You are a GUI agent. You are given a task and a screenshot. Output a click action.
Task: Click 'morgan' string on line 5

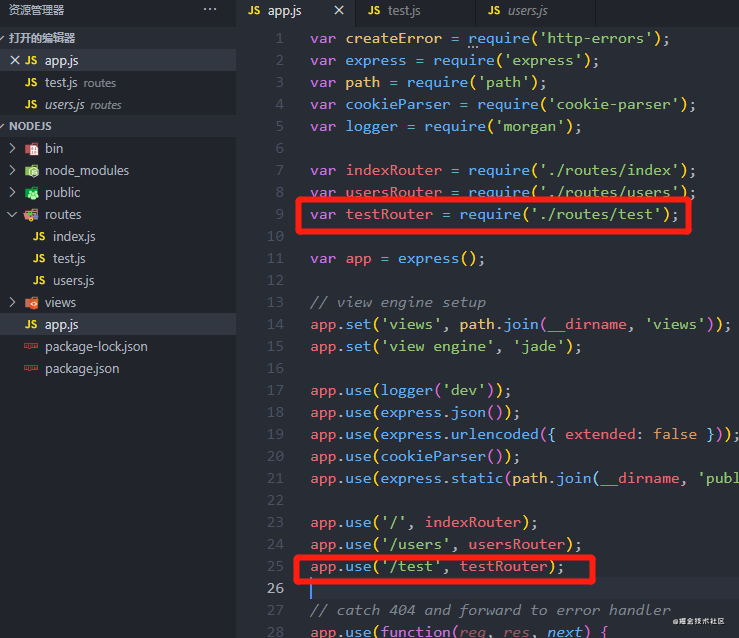(x=530, y=126)
